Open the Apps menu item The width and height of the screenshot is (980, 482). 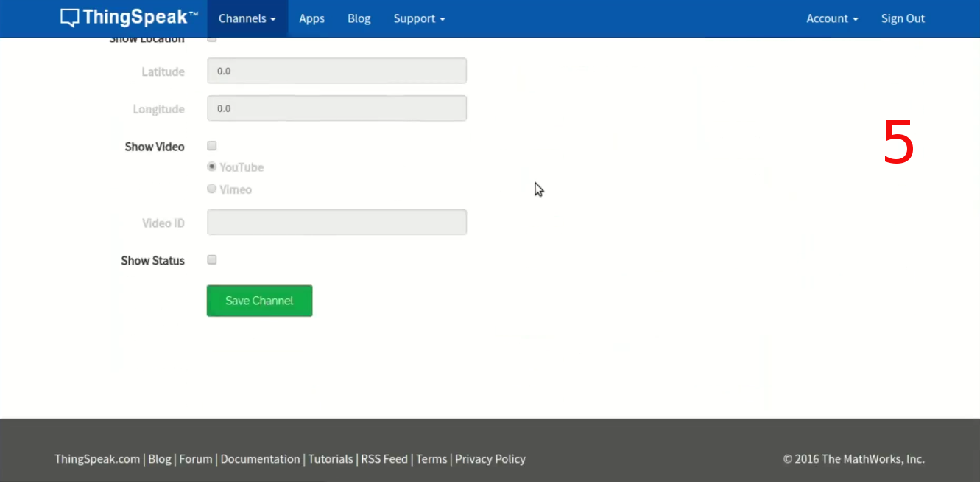(x=311, y=18)
